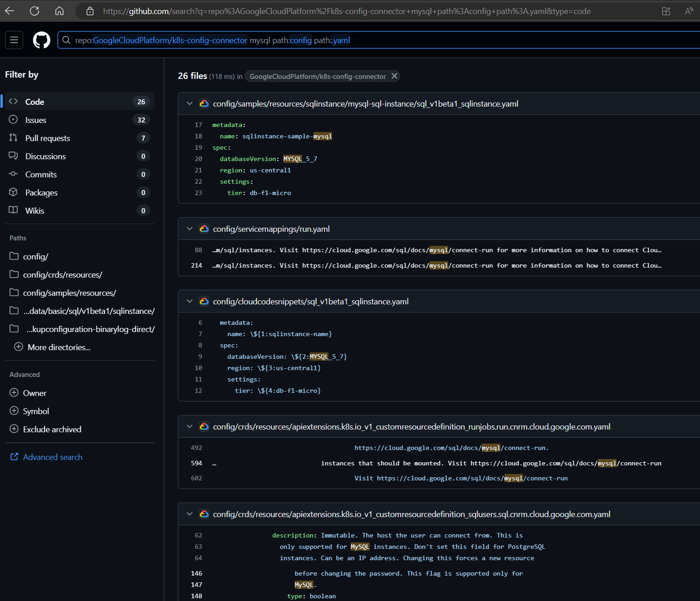This screenshot has width=700, height=601.
Task: Select the Packages filter
Action: [79, 192]
